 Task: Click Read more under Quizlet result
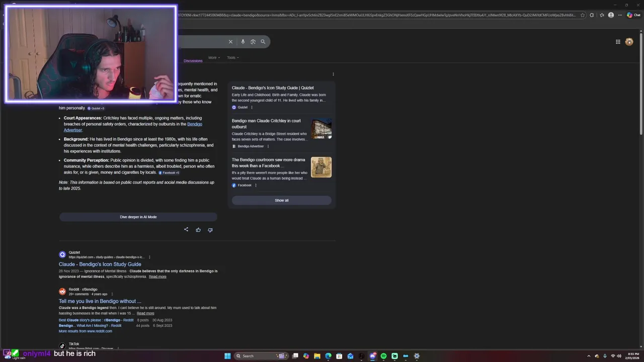(x=157, y=277)
